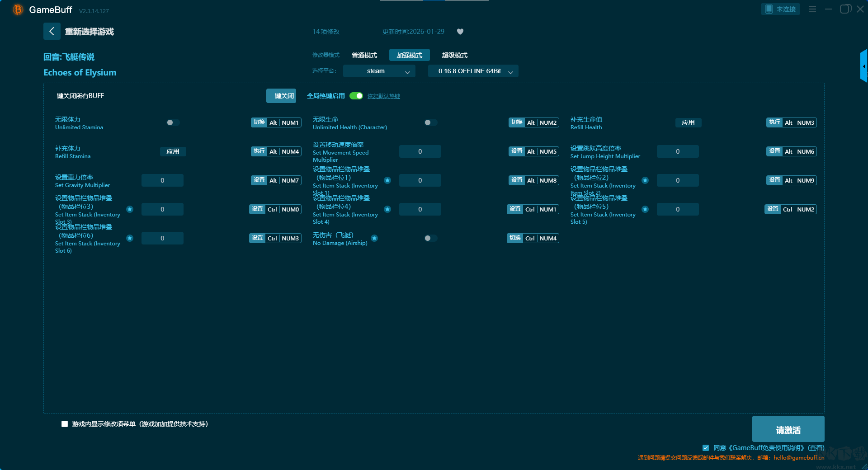The height and width of the screenshot is (470, 868).
Task: Disable the global hotkey toggle
Action: click(356, 96)
